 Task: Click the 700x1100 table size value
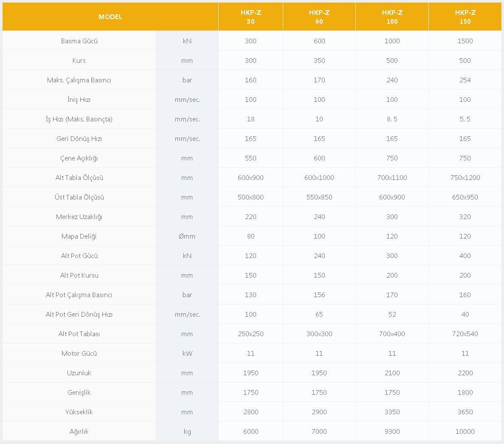(392, 178)
